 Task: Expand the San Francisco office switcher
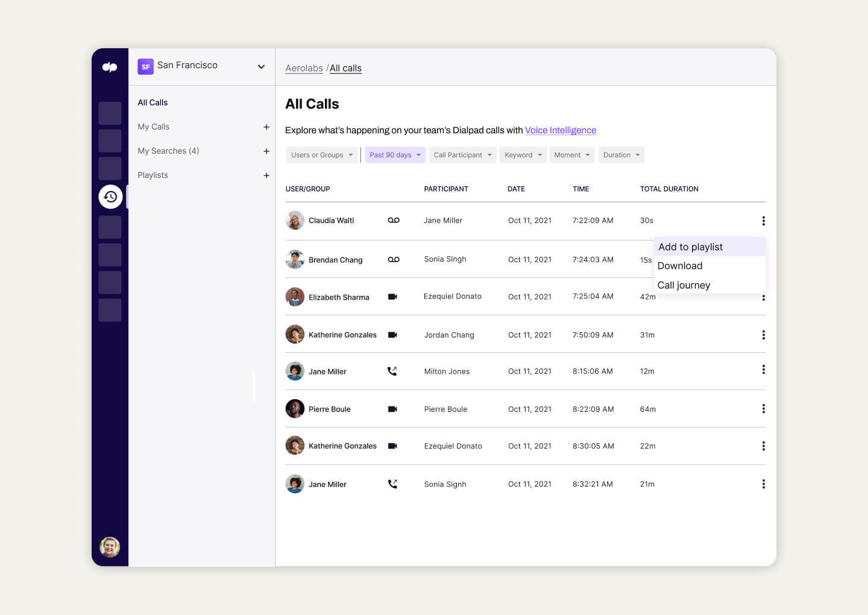[261, 66]
